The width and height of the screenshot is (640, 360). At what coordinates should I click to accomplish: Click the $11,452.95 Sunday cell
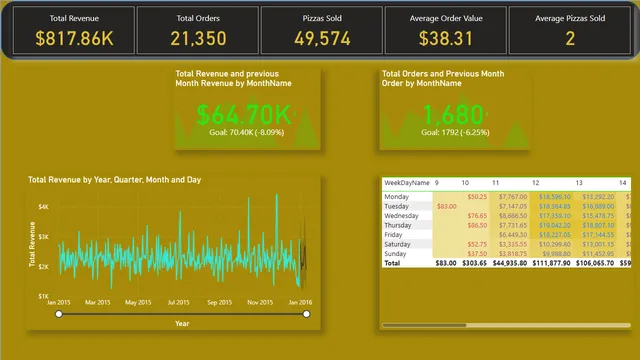(598, 253)
